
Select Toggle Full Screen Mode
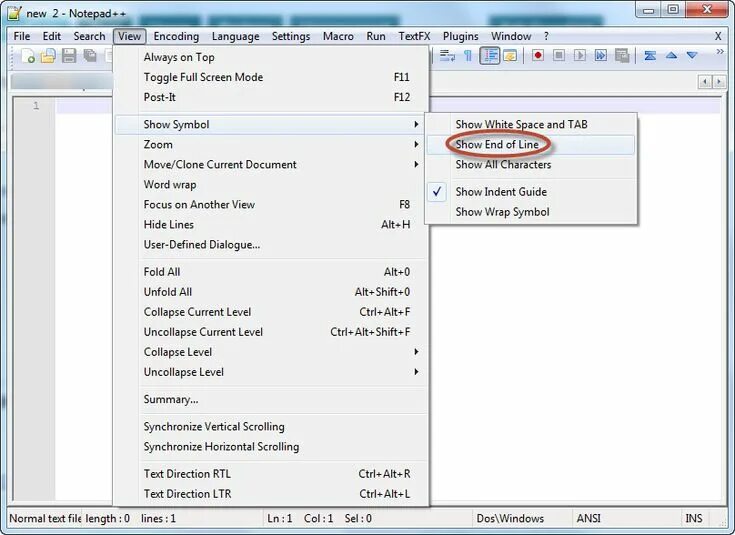click(271, 77)
